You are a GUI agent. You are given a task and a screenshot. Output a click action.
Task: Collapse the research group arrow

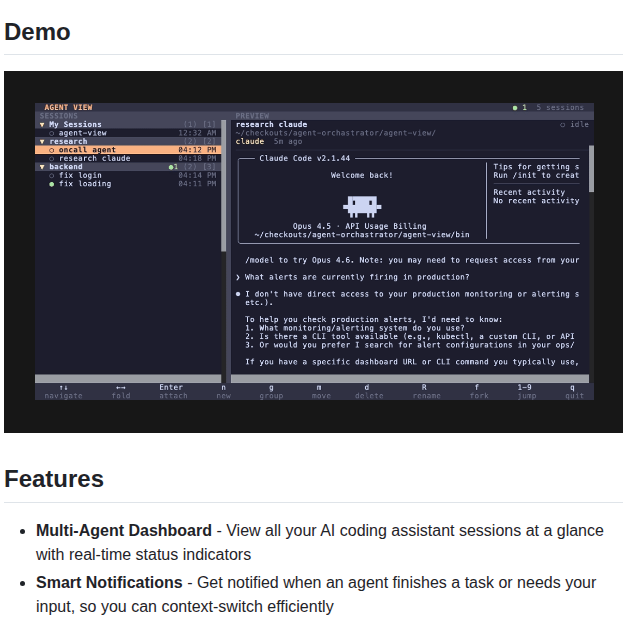42,141
